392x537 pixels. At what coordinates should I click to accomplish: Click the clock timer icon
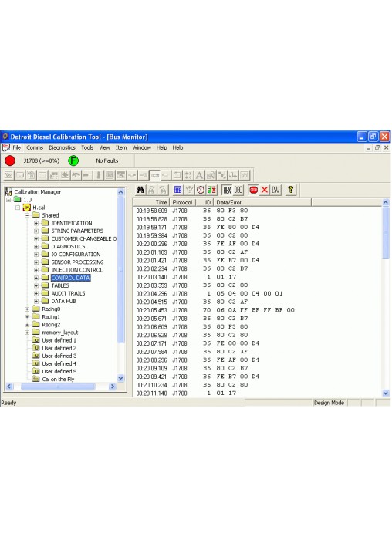point(201,190)
